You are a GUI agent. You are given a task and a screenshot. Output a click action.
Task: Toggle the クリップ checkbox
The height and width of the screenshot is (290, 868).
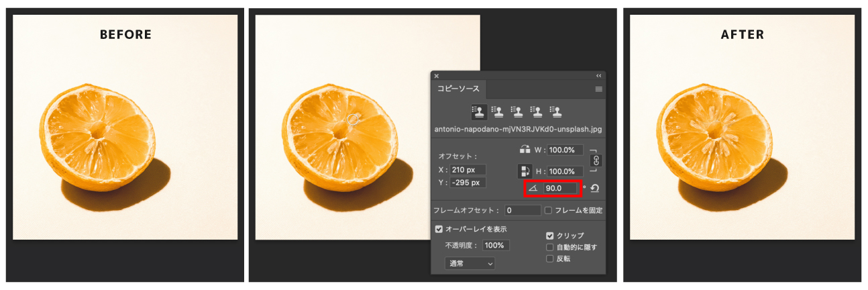tap(550, 236)
